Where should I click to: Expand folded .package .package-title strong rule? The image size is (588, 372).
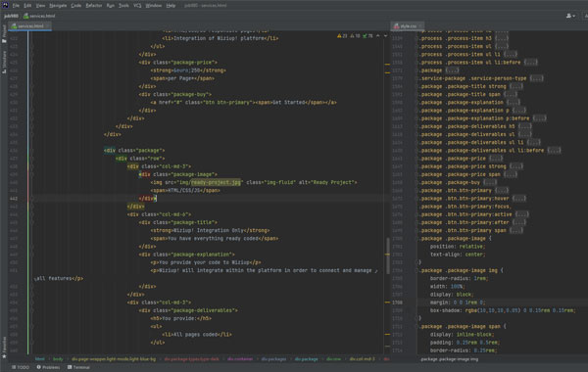[516, 86]
